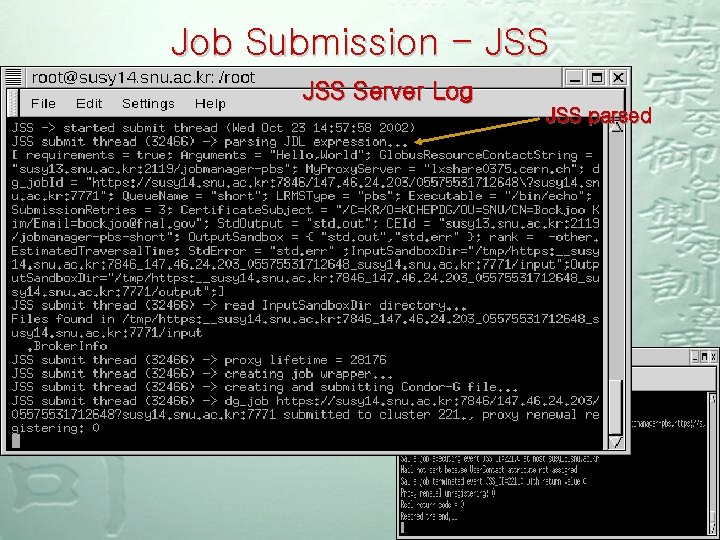Click the background window scrollbar up arrow
Screen dimensions: 720x540
click(713, 399)
